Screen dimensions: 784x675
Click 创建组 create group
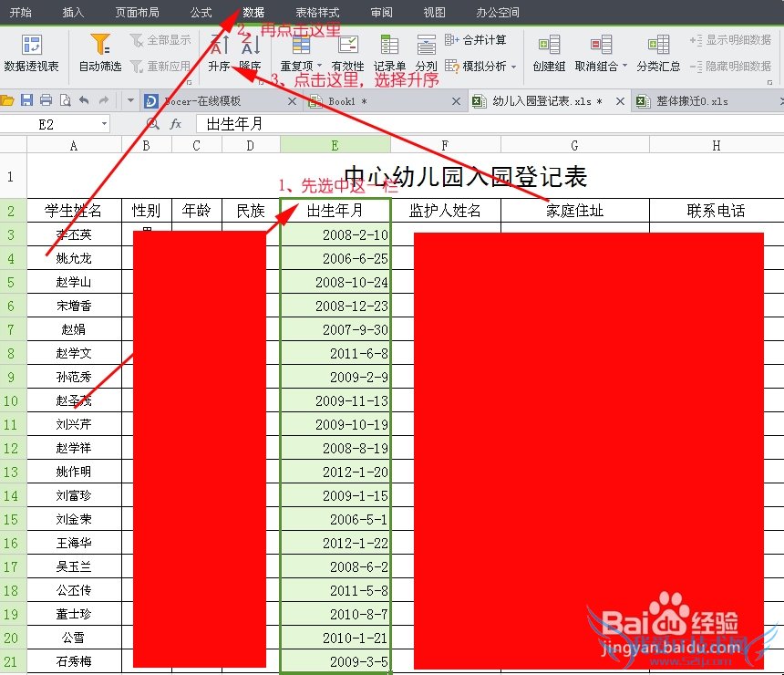pyautogui.click(x=549, y=53)
